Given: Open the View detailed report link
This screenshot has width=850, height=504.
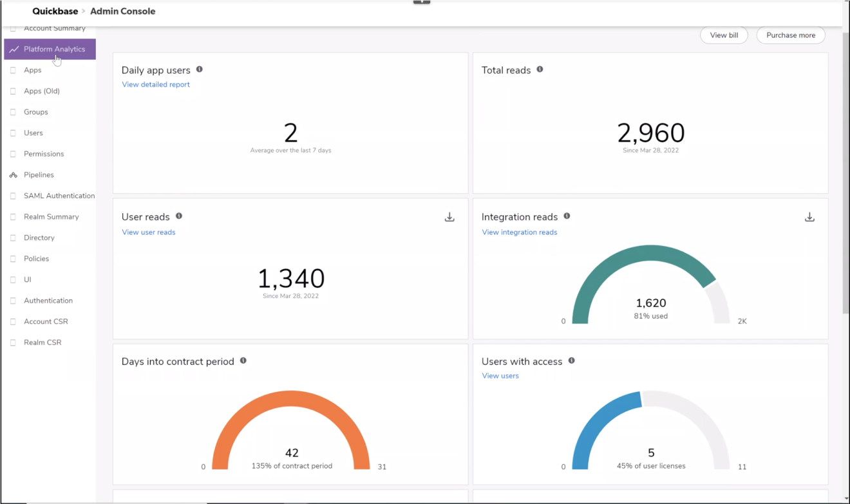Looking at the screenshot, I should click(155, 84).
